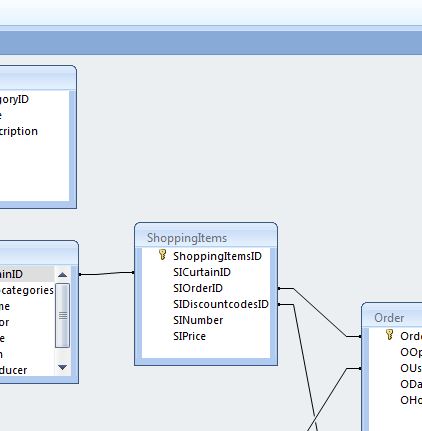Viewport: 422px width, 431px height.
Task: Click the scroll down arrow in curtain table
Action: (62, 367)
